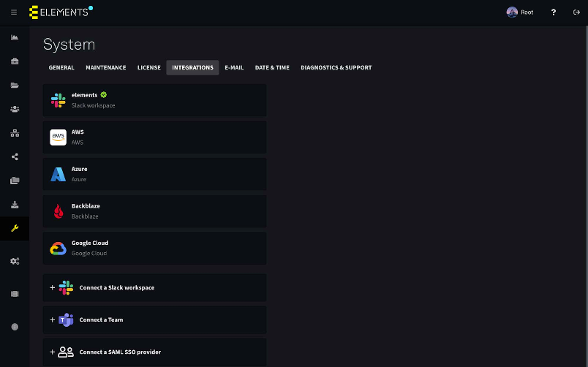Open the Diagnostics & Support tab
The width and height of the screenshot is (588, 367).
click(x=336, y=67)
